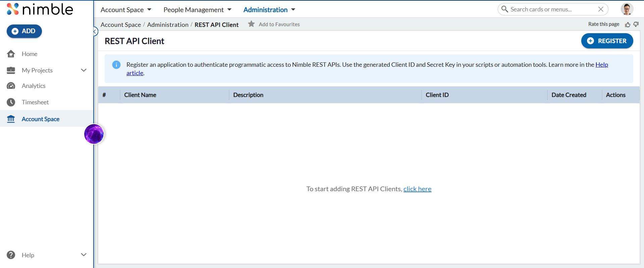Viewport: 644px width, 268px height.
Task: Sort by Client Name column header
Action: pyautogui.click(x=140, y=95)
